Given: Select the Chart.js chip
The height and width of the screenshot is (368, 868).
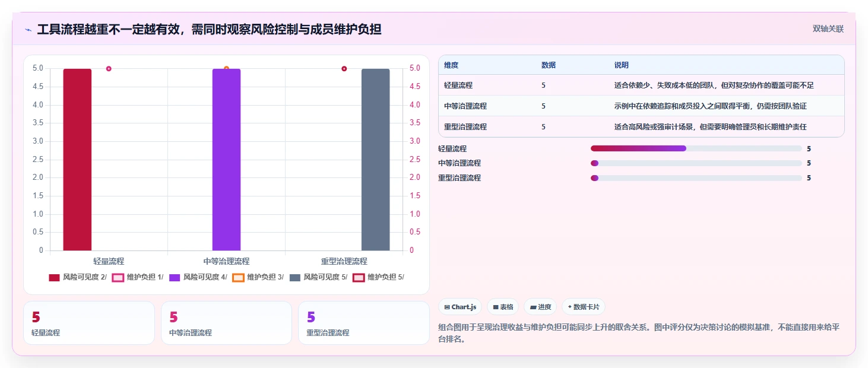Looking at the screenshot, I should click(x=460, y=307).
